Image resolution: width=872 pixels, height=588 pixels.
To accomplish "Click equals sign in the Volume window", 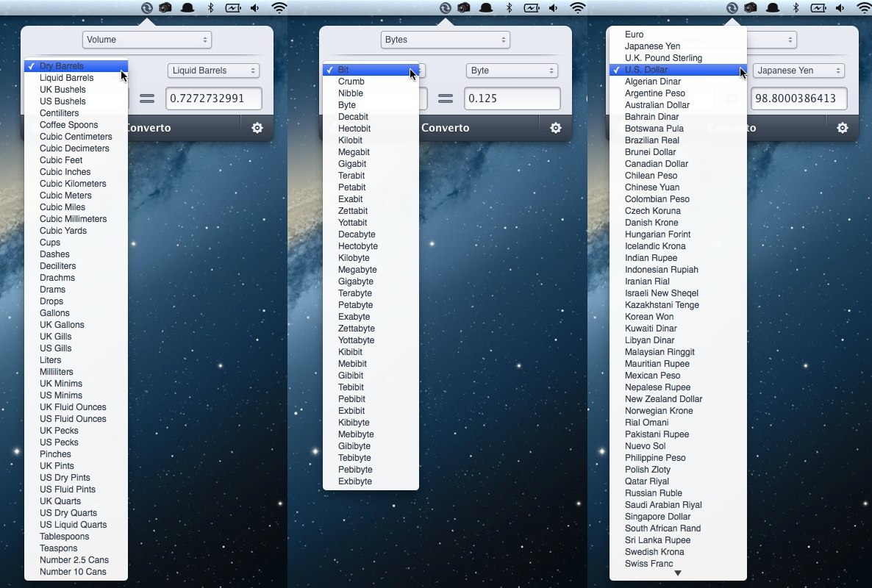I will tap(147, 98).
